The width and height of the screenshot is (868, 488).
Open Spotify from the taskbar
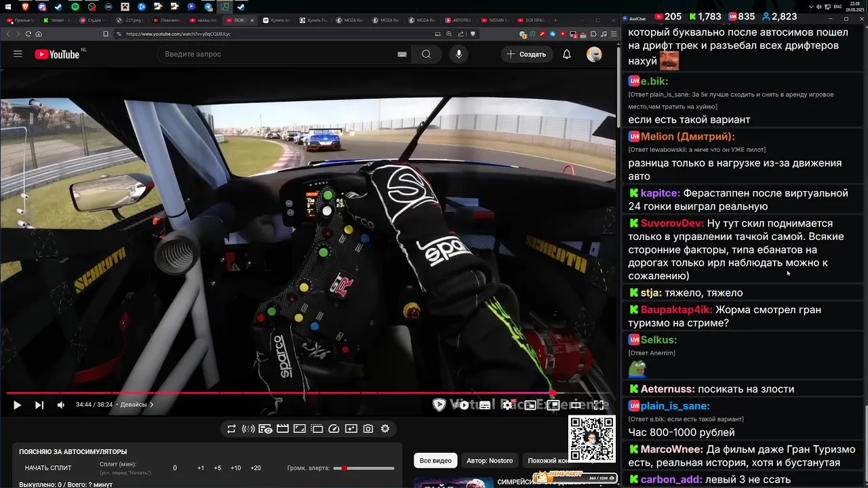tap(75, 6)
